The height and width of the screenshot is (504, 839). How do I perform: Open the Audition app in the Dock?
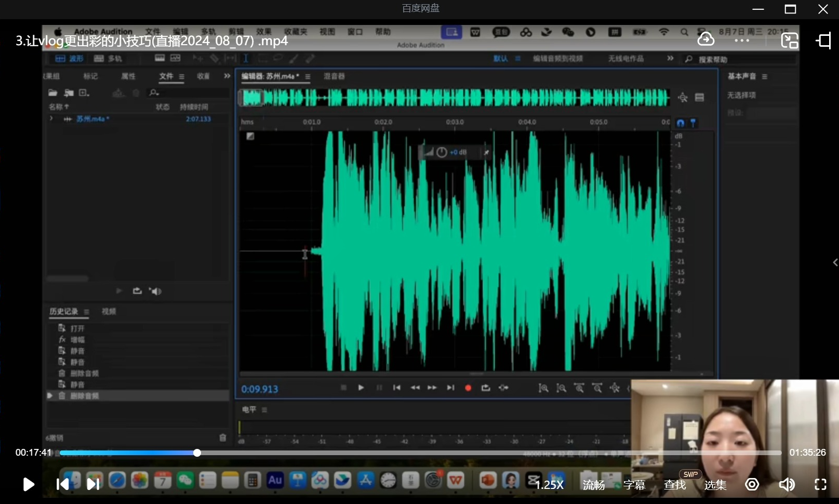(x=275, y=480)
